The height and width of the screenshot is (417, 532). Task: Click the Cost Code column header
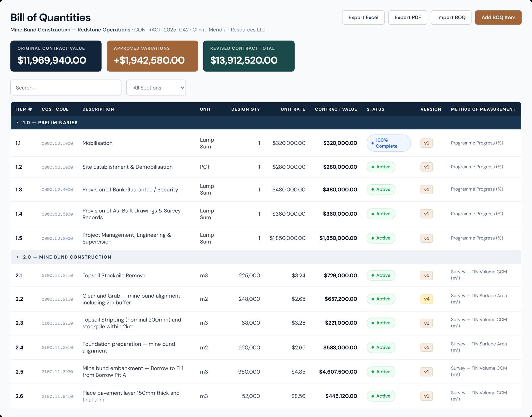(x=55, y=109)
